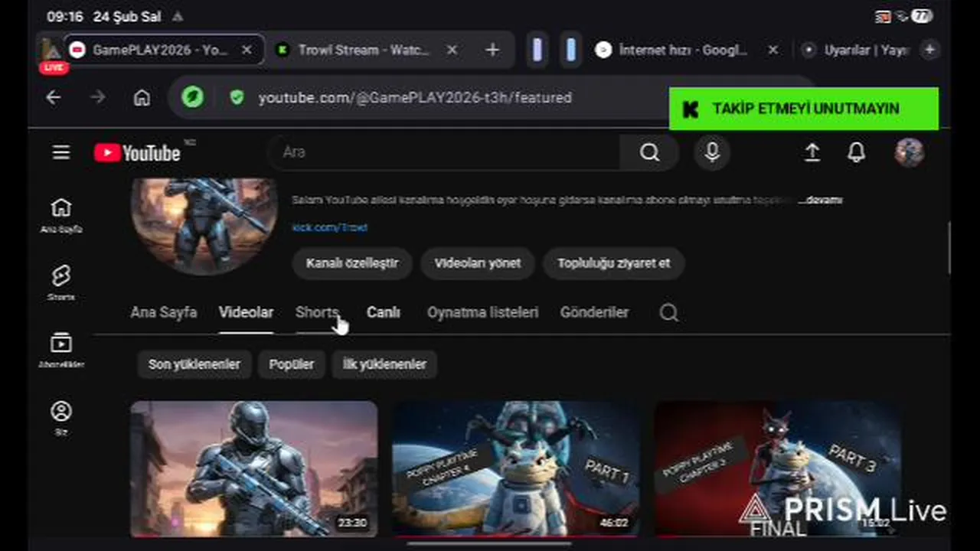Search within channel using magnifier icon
The height and width of the screenshot is (551, 980).
pos(668,312)
